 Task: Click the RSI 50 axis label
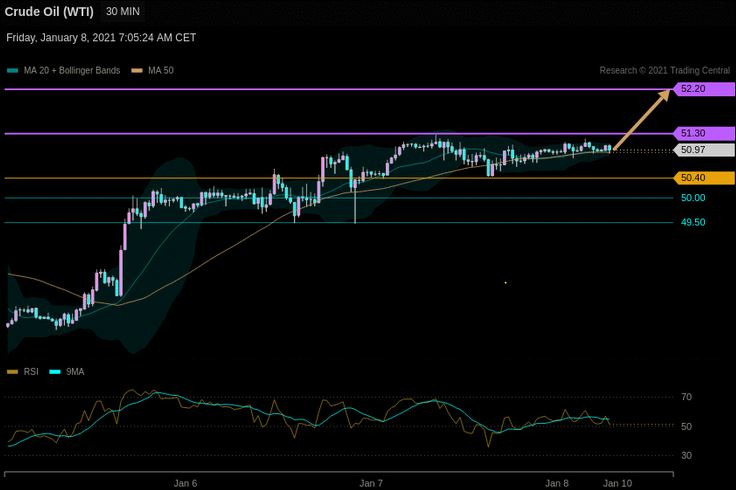point(686,427)
